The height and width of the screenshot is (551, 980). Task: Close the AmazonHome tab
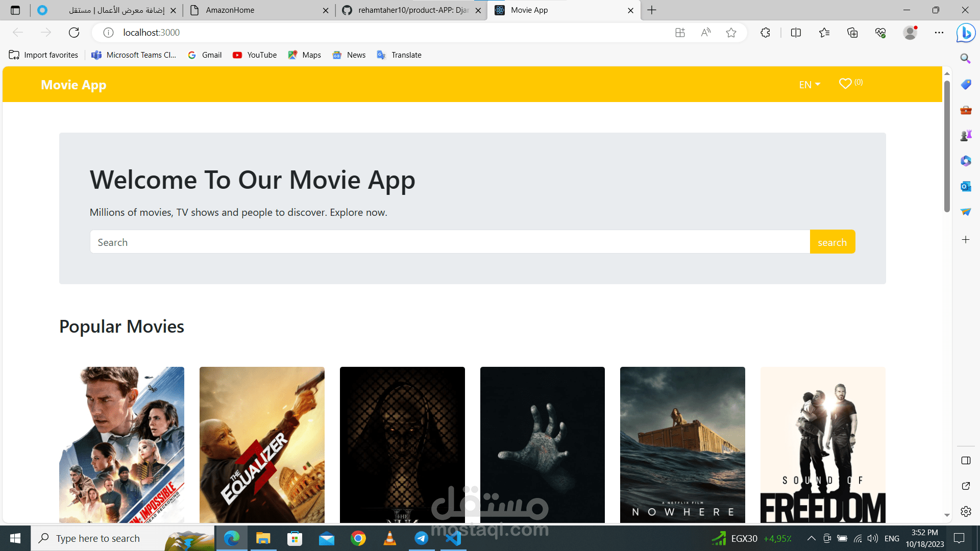[x=326, y=10]
